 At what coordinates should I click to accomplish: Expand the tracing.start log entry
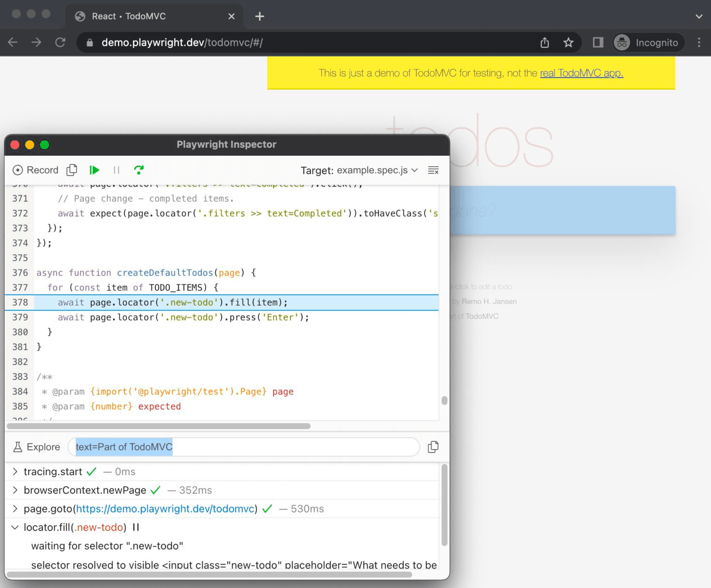15,471
